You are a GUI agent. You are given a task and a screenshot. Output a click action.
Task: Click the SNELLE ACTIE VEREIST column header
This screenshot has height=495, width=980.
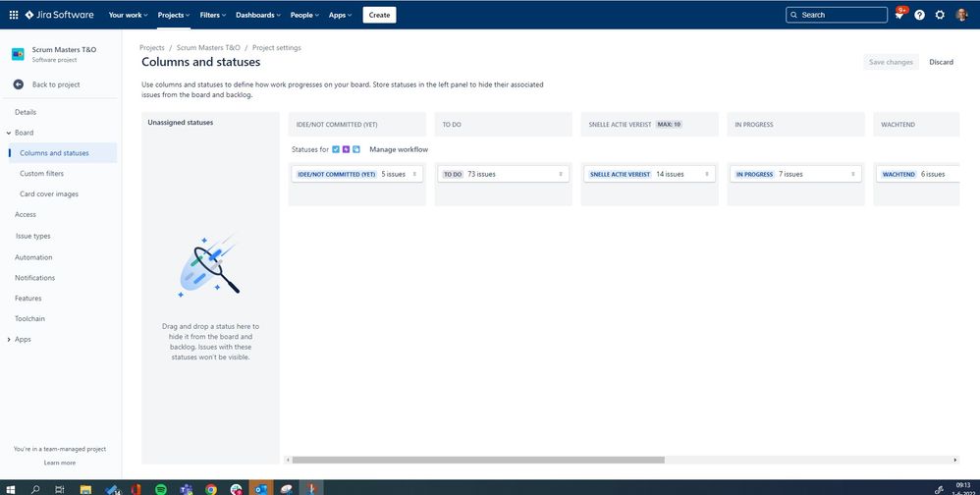[x=649, y=125]
